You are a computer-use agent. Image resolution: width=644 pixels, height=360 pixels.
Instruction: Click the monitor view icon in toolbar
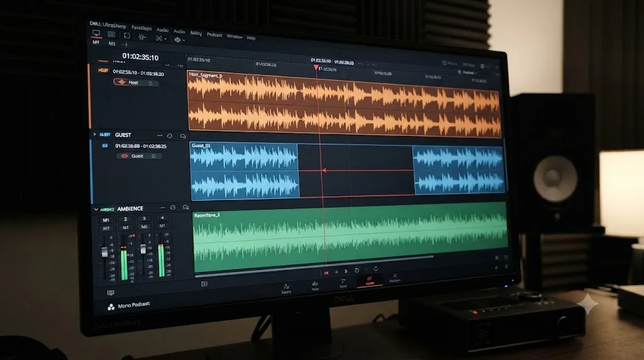pos(96,33)
